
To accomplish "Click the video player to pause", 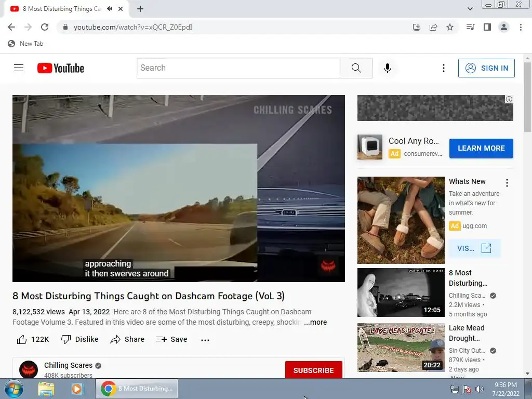I will pos(179,188).
